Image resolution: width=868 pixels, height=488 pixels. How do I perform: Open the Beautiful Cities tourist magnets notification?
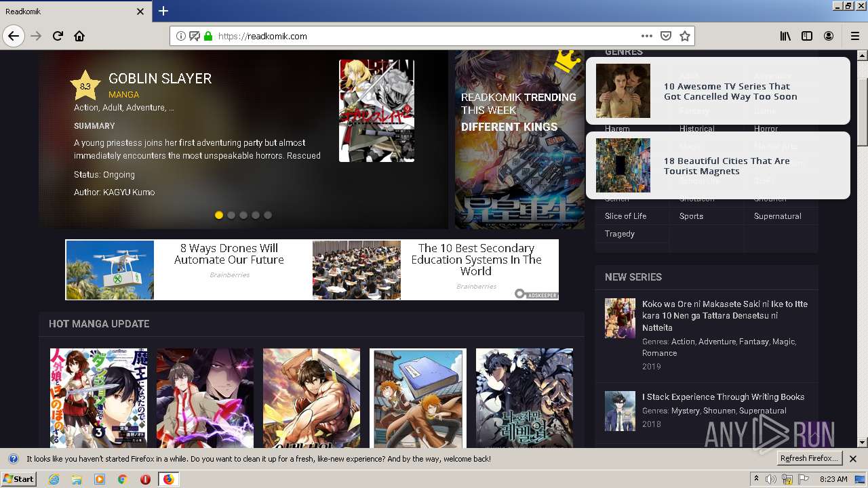717,165
